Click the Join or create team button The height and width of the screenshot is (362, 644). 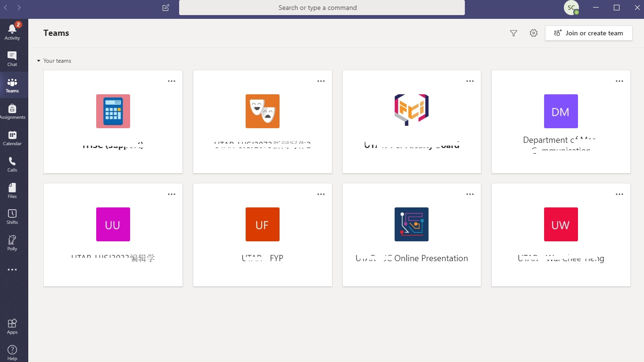589,33
